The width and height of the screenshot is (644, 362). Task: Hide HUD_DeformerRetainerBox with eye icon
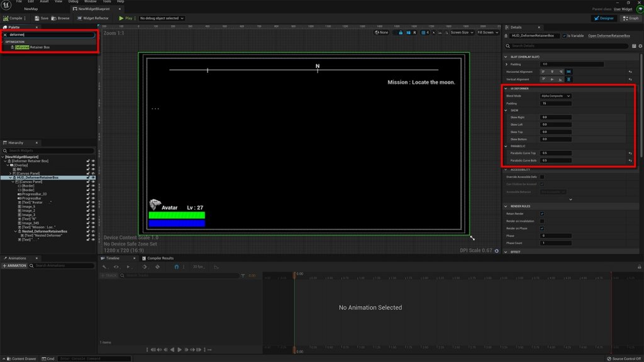coord(93,178)
